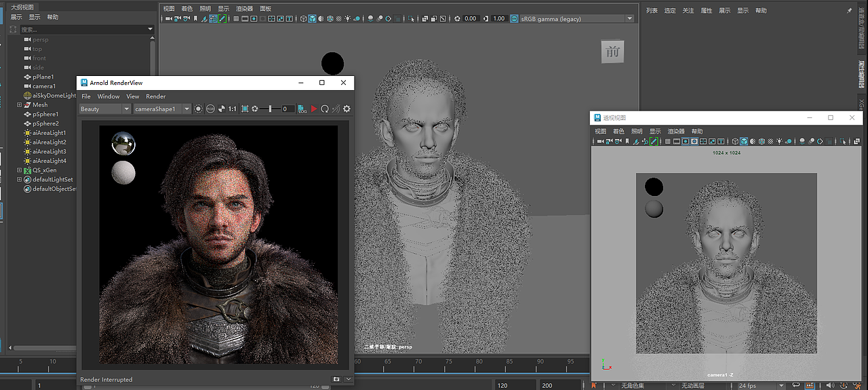The height and width of the screenshot is (390, 868).
Task: Toggle isolate select icon in main viewport toolbar
Action: coord(412,18)
